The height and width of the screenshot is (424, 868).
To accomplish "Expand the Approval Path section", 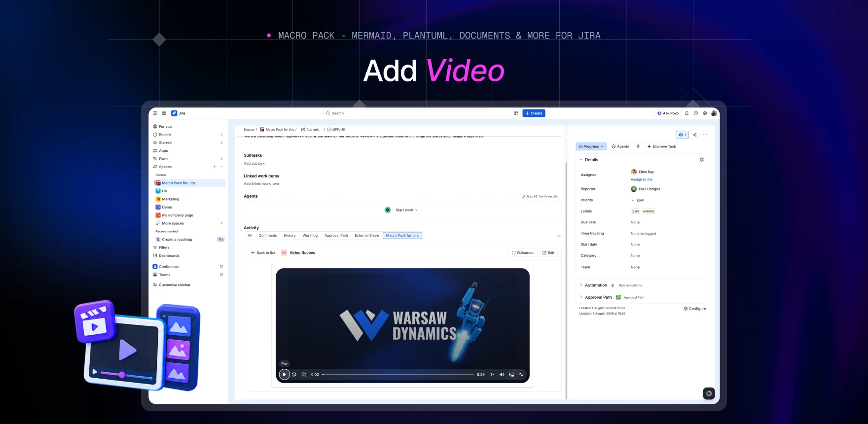I will click(581, 297).
